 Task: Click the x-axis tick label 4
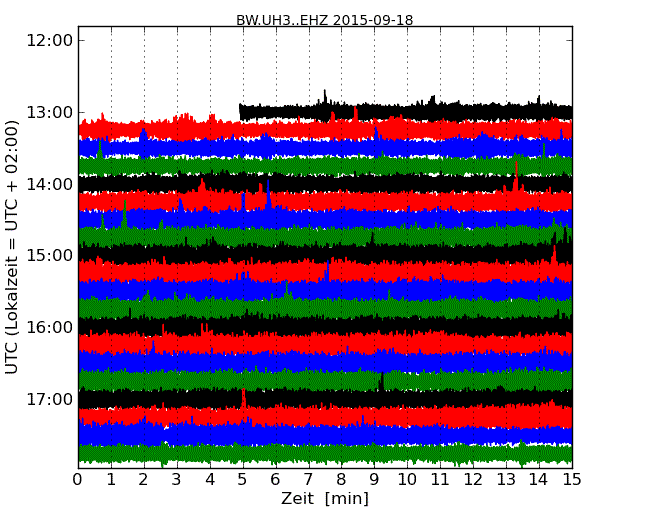tap(210, 480)
